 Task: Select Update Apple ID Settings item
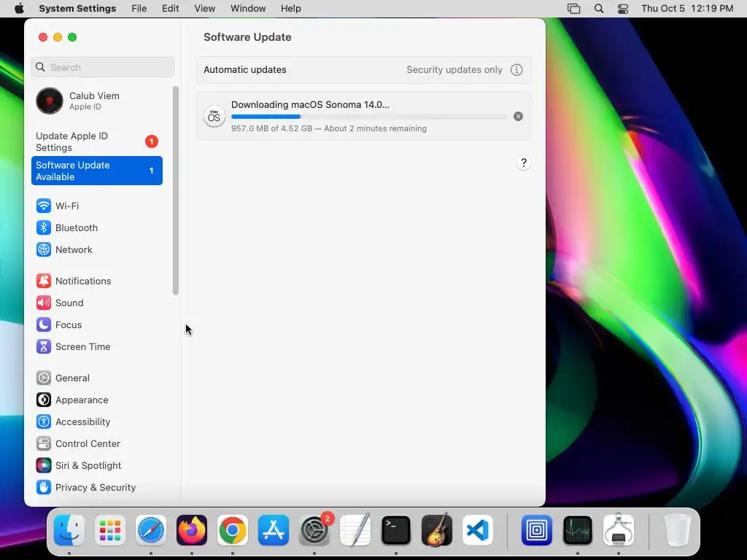click(97, 141)
